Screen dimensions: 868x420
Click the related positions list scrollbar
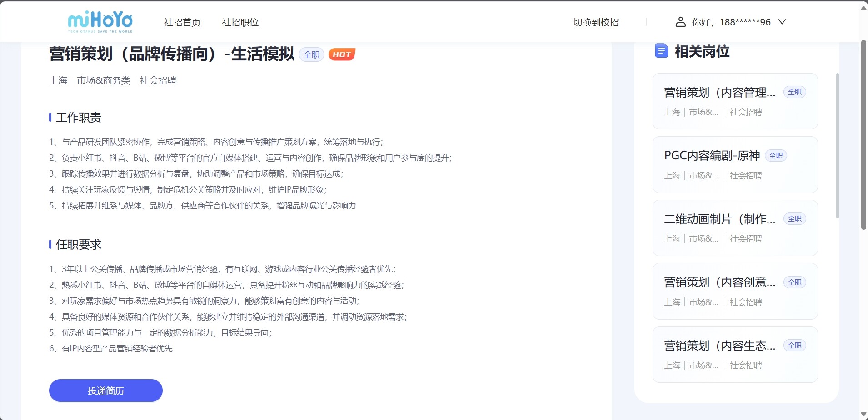click(837, 145)
